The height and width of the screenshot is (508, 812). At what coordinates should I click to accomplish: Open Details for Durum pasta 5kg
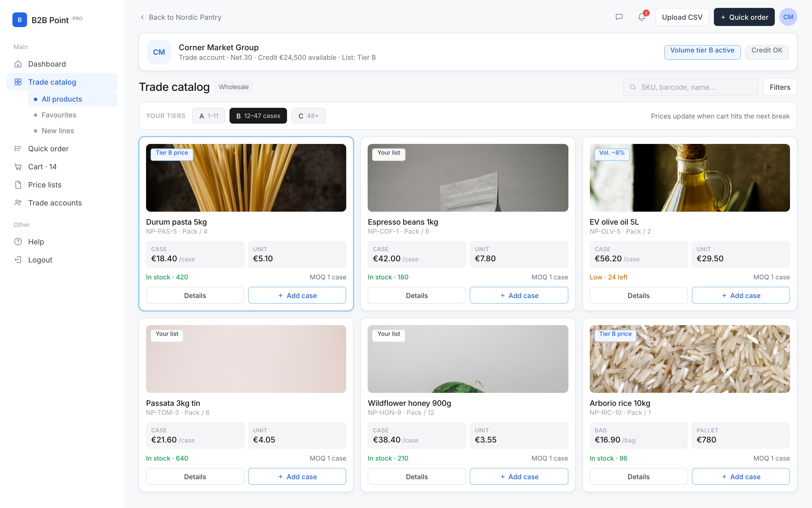click(195, 295)
